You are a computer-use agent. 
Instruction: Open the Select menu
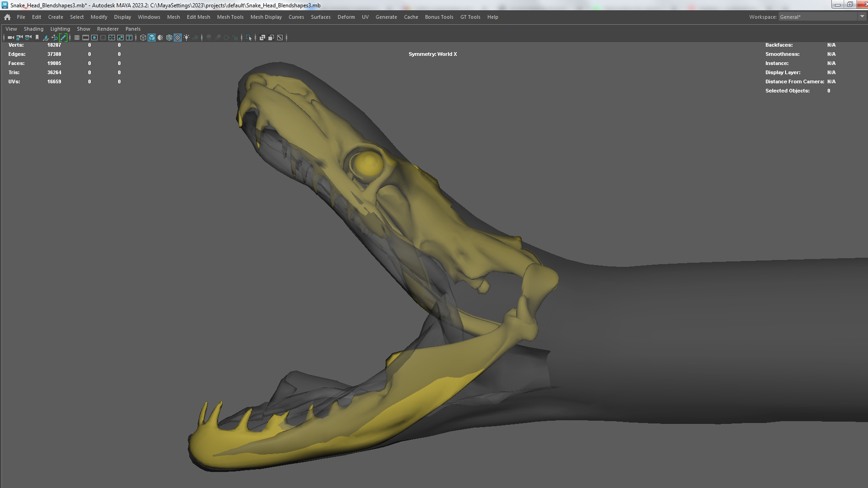(x=77, y=17)
